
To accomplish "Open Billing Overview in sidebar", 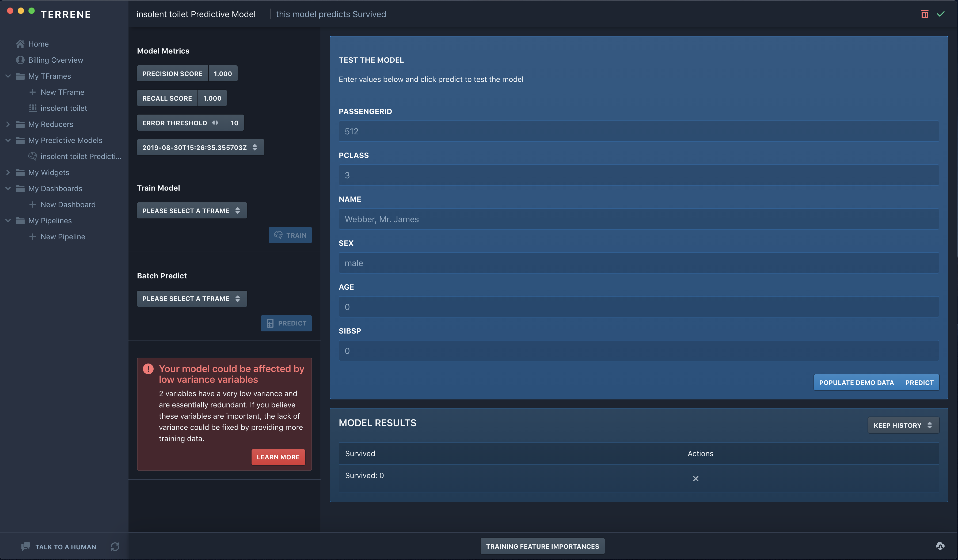I will tap(55, 60).
